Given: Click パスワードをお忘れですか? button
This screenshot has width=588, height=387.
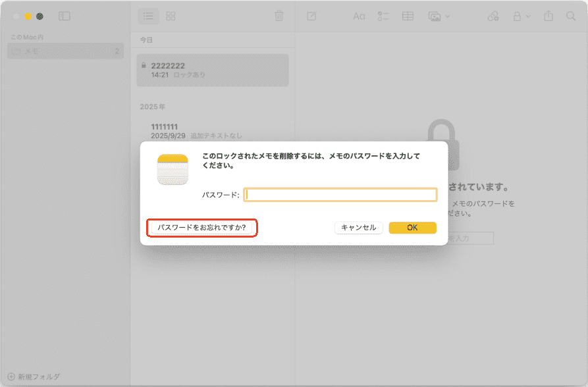Looking at the screenshot, I should click(x=201, y=228).
